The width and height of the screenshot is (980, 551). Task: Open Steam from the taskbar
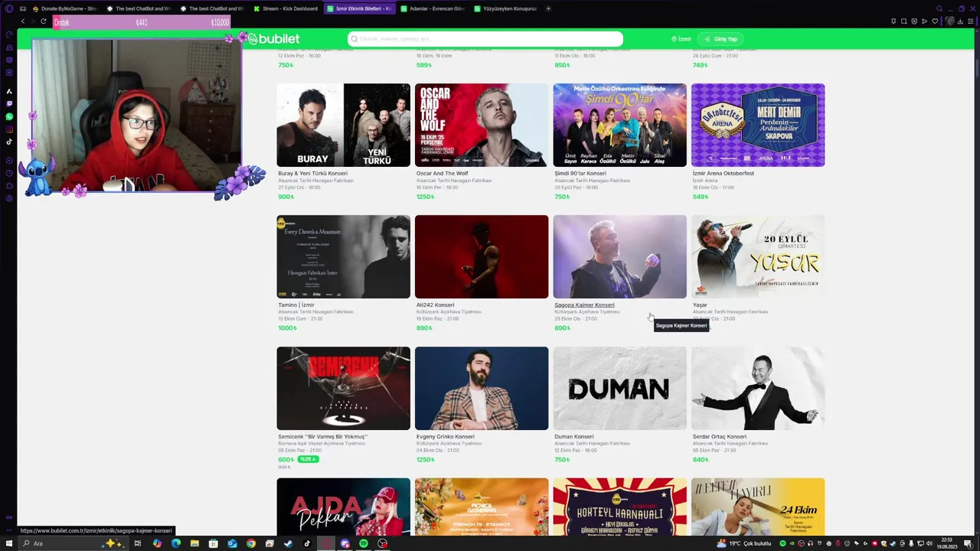click(288, 543)
